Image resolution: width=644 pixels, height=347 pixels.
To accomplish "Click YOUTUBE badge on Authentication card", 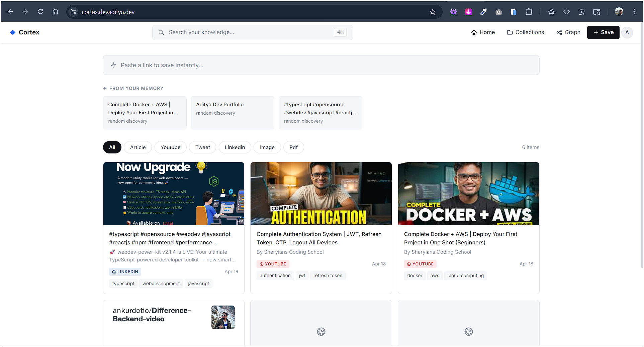I will tap(273, 264).
